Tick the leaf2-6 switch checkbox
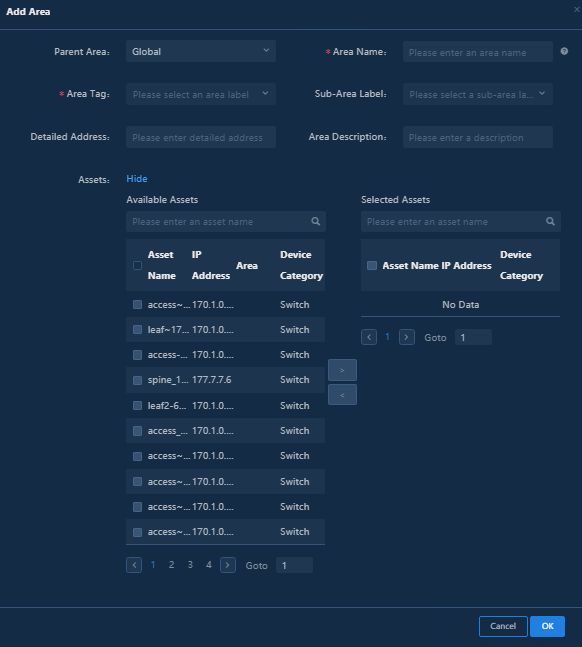The image size is (582, 647). tap(137, 406)
